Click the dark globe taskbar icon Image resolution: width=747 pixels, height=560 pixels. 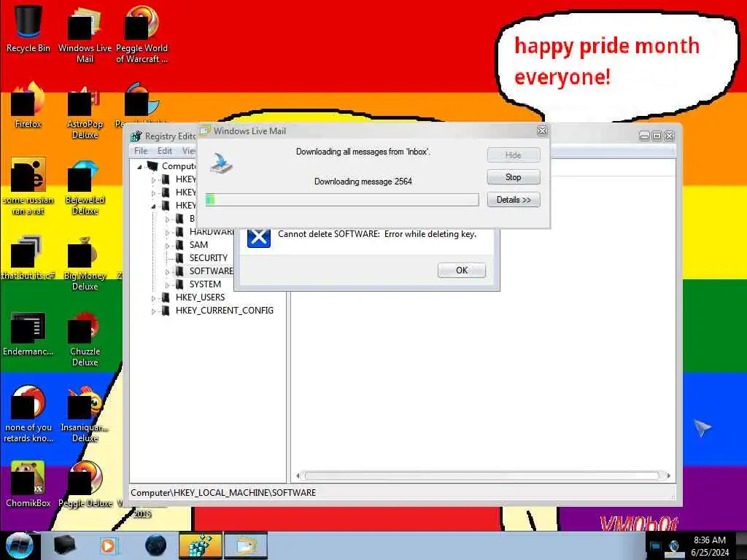[x=155, y=545]
